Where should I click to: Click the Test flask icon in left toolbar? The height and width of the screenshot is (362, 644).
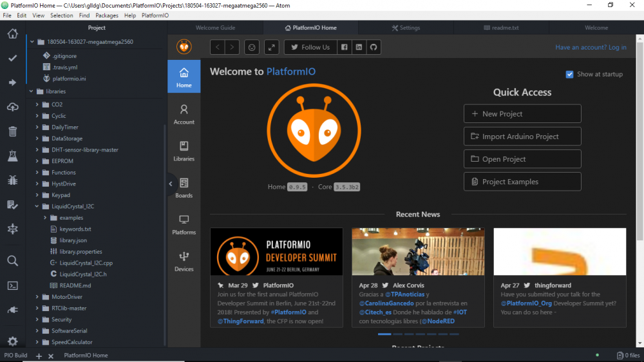(13, 156)
